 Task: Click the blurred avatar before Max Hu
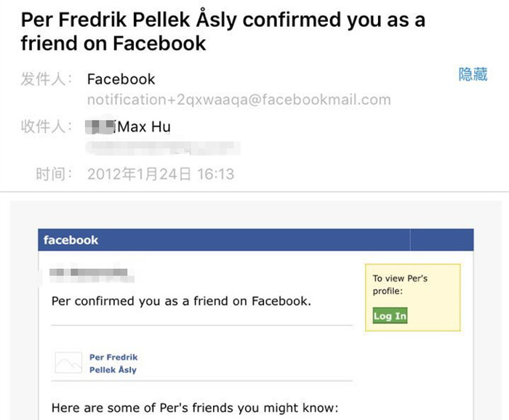point(100,126)
